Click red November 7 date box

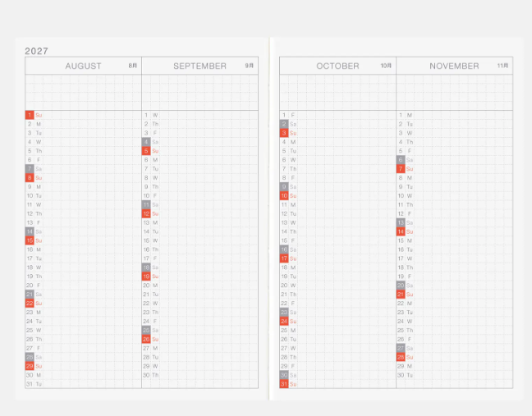coord(401,168)
